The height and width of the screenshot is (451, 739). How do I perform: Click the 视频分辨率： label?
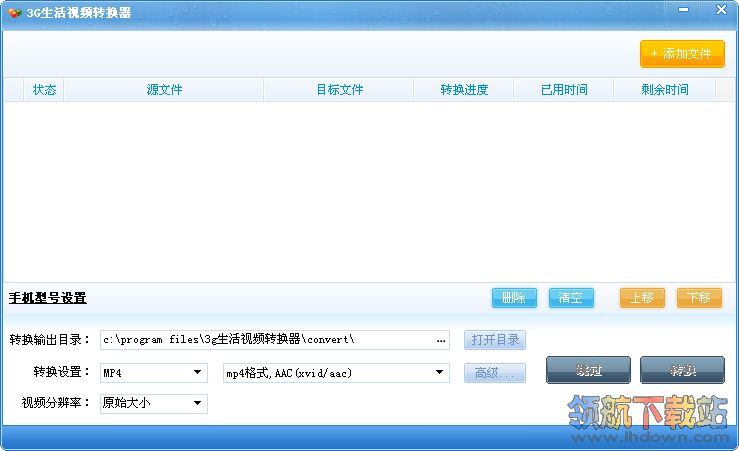(x=56, y=403)
